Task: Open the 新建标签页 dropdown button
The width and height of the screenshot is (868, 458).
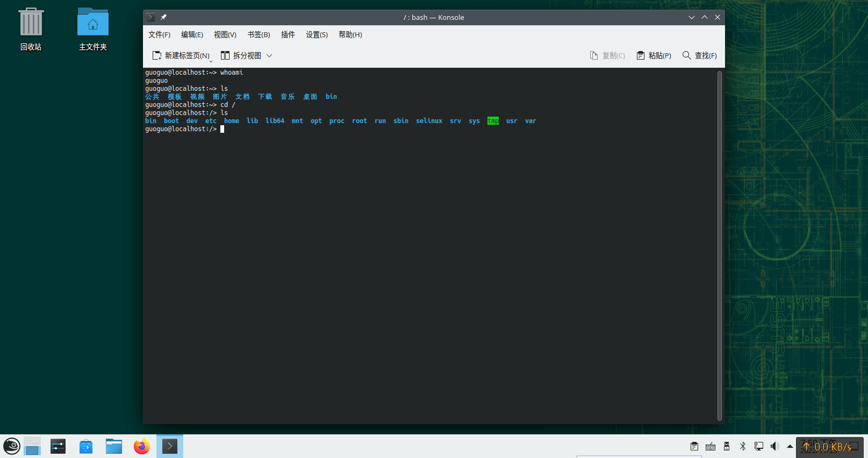Action: click(x=181, y=55)
